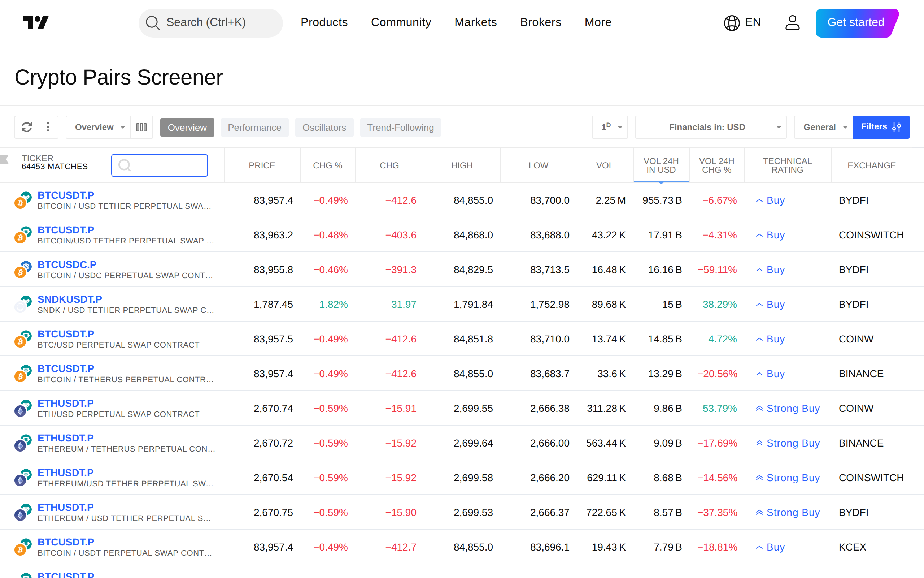Sort by VOL column header

coord(605,165)
